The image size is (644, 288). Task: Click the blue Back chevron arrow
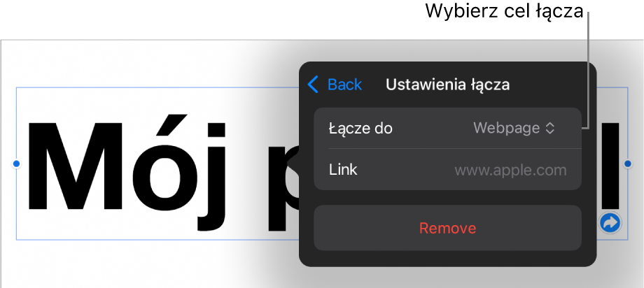coord(313,85)
